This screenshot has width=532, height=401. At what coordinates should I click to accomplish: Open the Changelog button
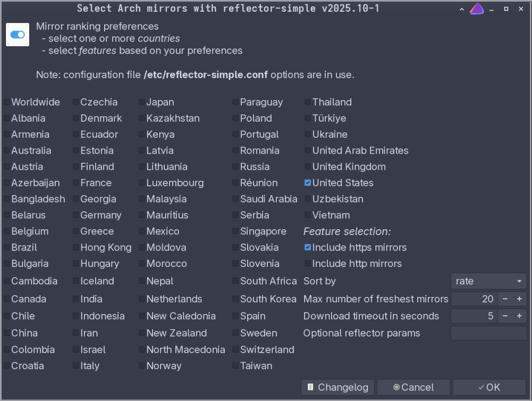click(x=337, y=387)
